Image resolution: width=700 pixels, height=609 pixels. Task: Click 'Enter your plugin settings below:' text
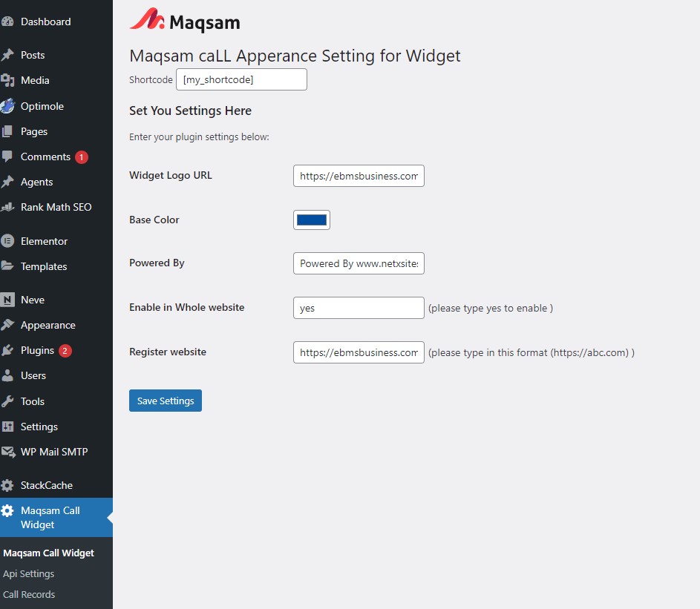coord(199,137)
